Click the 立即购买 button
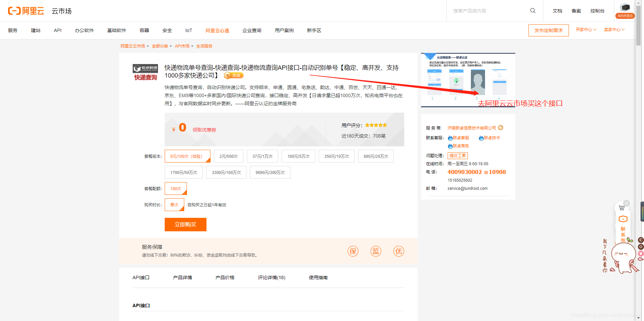 186,225
